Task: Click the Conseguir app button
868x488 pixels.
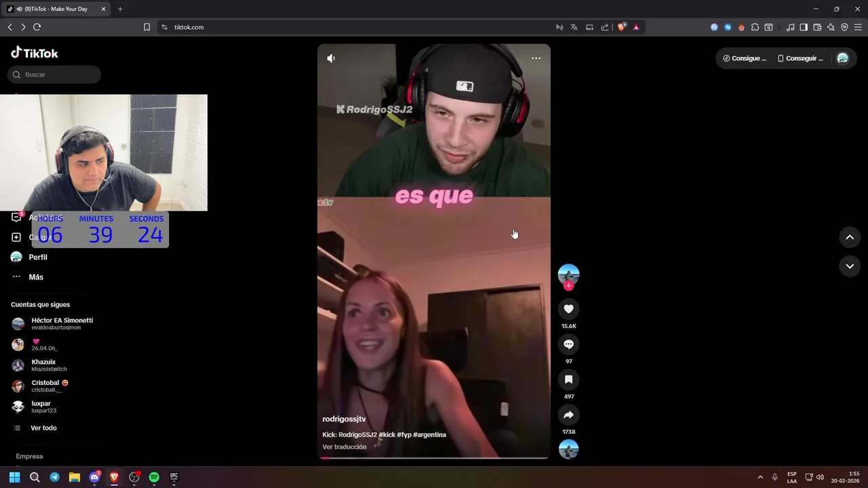Action: pyautogui.click(x=800, y=58)
